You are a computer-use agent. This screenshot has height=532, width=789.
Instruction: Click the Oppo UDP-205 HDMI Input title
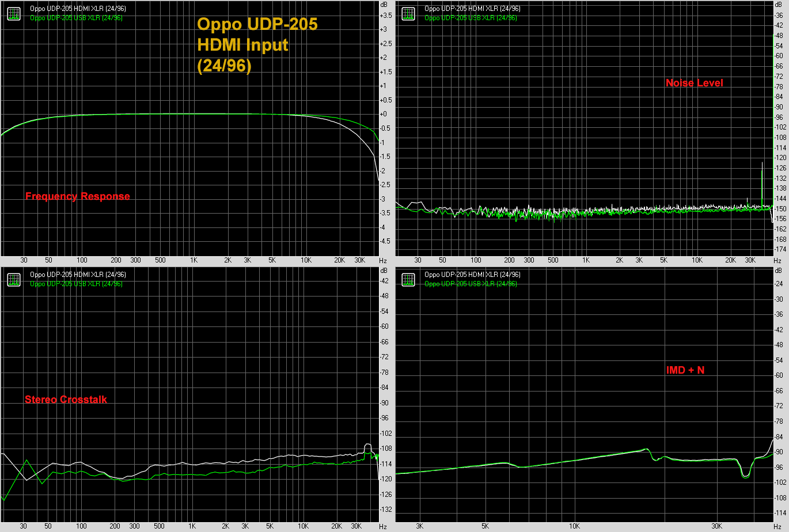point(257,45)
